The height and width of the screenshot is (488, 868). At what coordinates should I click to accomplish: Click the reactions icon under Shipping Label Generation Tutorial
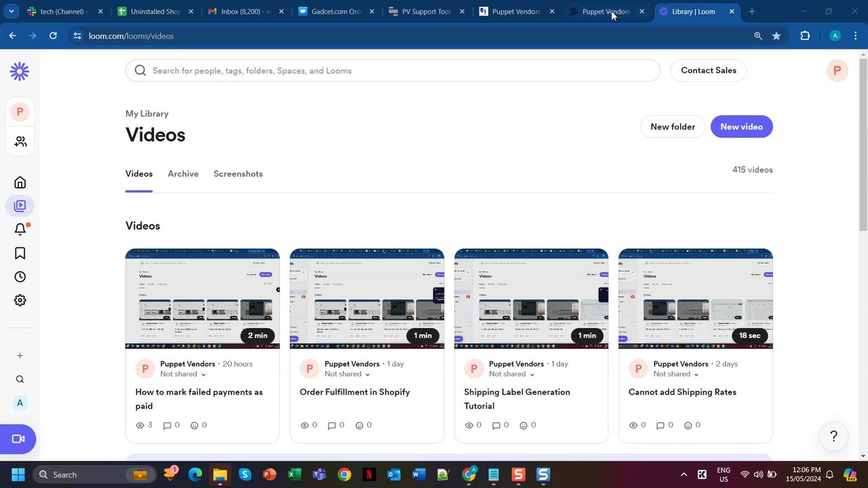[x=524, y=426]
